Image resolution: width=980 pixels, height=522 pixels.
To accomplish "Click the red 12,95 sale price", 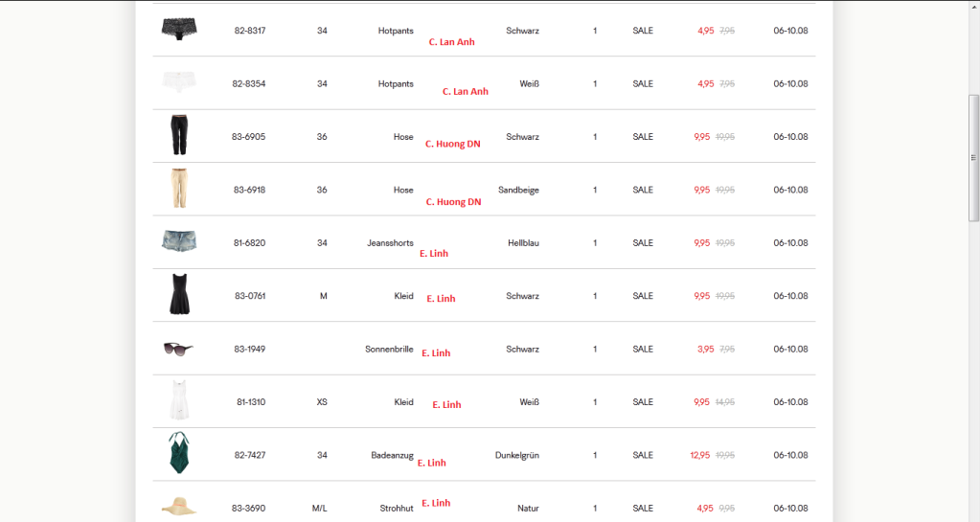I will [x=700, y=455].
